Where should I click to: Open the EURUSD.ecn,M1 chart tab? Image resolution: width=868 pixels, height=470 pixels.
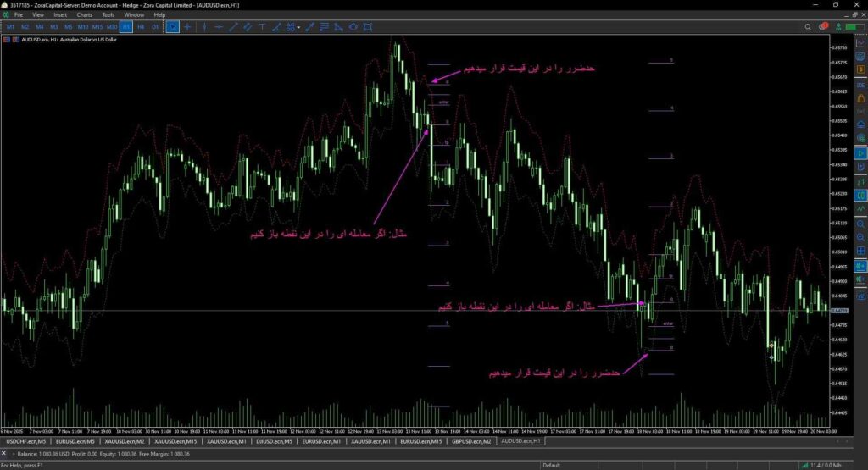point(321,441)
